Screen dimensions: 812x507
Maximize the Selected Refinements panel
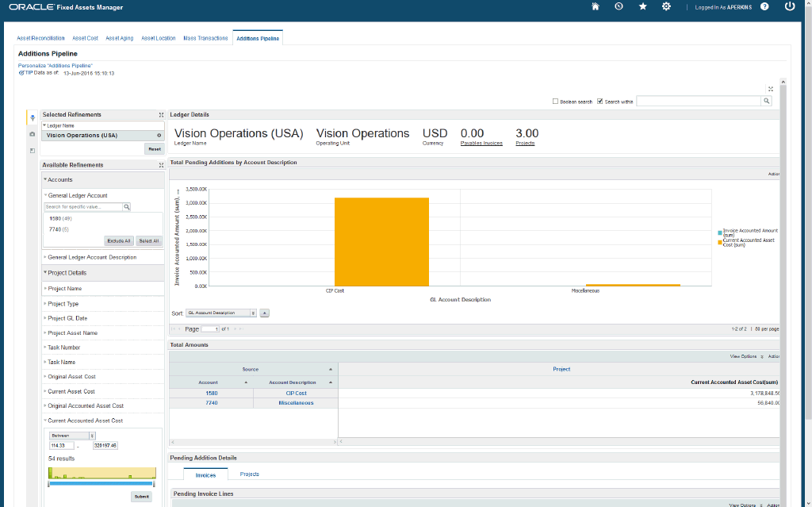161,115
